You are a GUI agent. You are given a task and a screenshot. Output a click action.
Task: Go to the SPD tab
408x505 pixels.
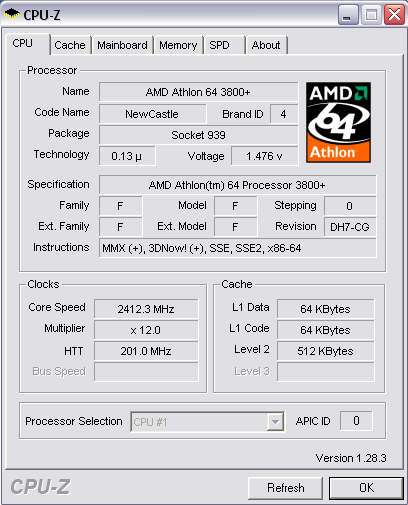pyautogui.click(x=224, y=45)
